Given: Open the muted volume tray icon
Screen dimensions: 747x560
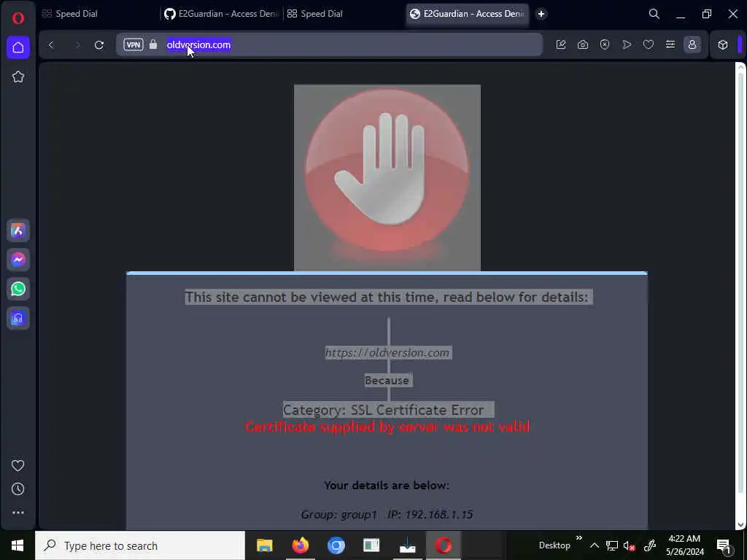Looking at the screenshot, I should tap(630, 545).
